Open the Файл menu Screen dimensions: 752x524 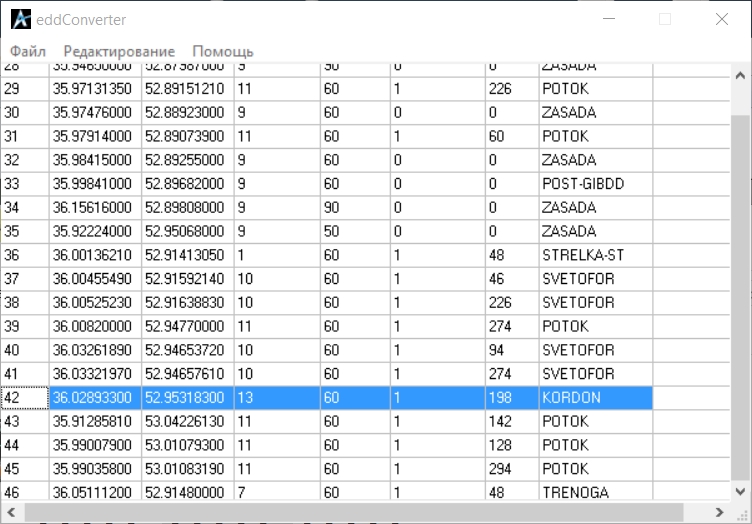(x=28, y=51)
